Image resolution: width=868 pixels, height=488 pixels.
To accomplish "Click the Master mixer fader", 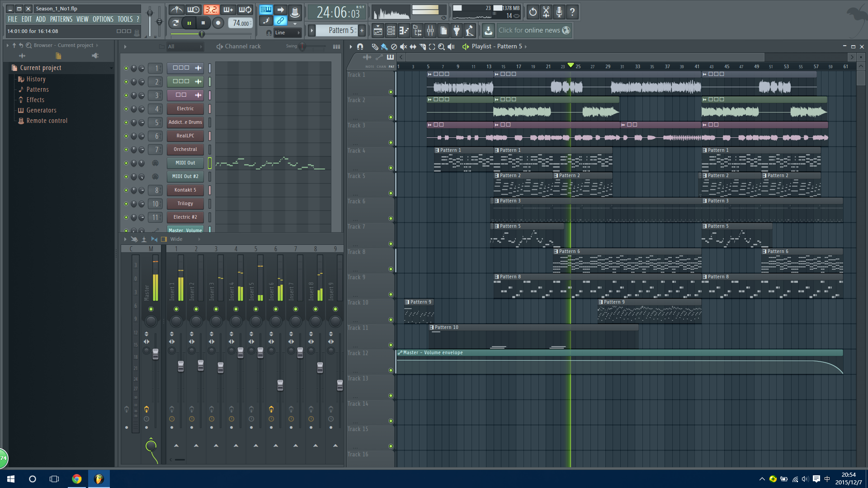I will [156, 354].
